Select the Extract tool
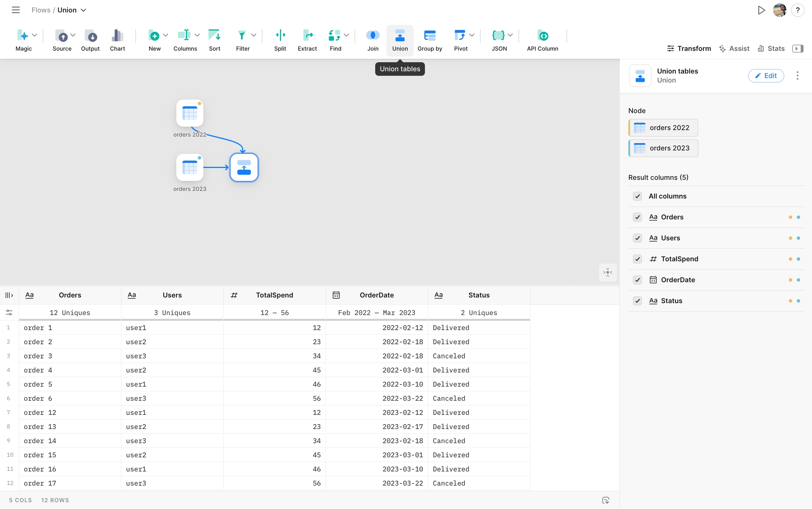This screenshot has width=812, height=509. point(307,36)
